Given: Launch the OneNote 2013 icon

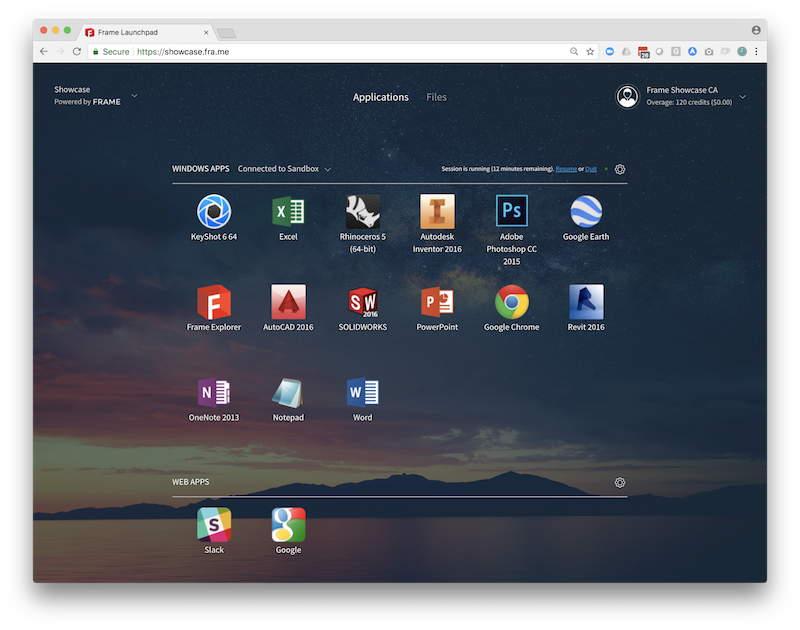Looking at the screenshot, I should click(x=214, y=392).
